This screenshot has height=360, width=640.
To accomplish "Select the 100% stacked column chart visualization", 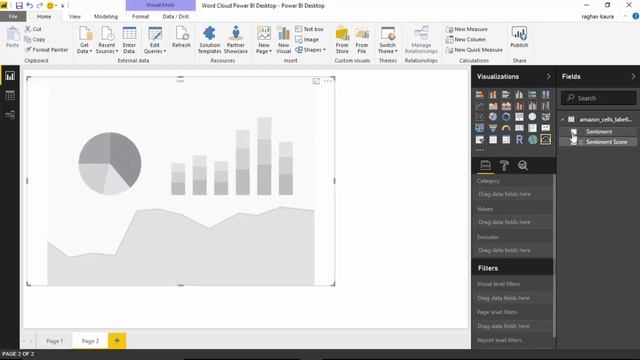I will tap(546, 95).
